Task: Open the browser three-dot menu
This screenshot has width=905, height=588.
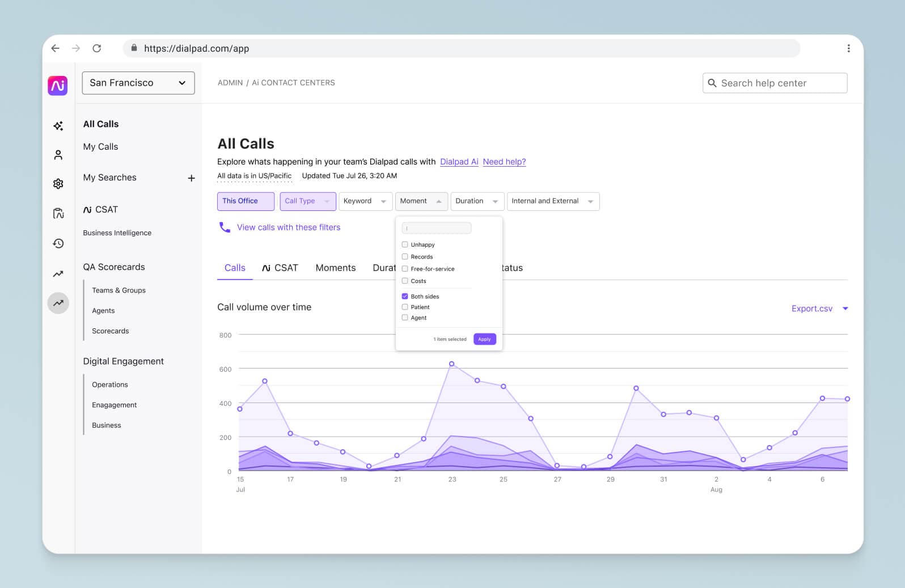Action: click(x=848, y=48)
